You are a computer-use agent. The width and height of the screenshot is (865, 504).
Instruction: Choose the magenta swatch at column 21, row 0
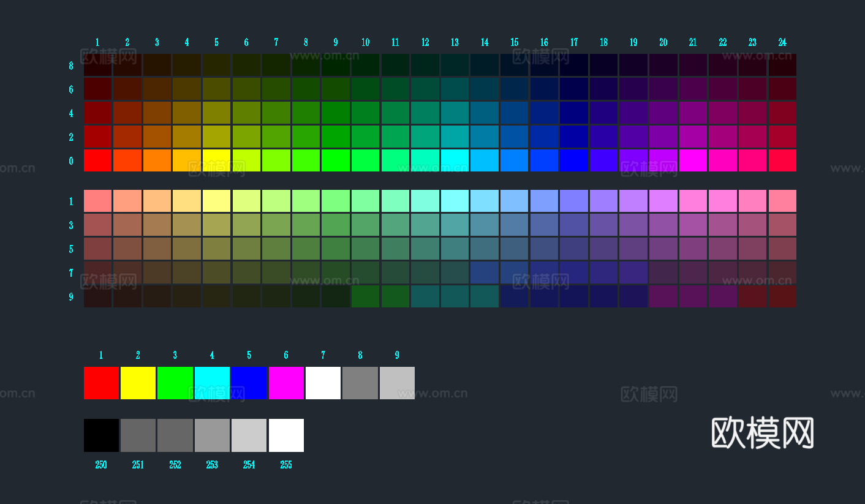(x=693, y=160)
